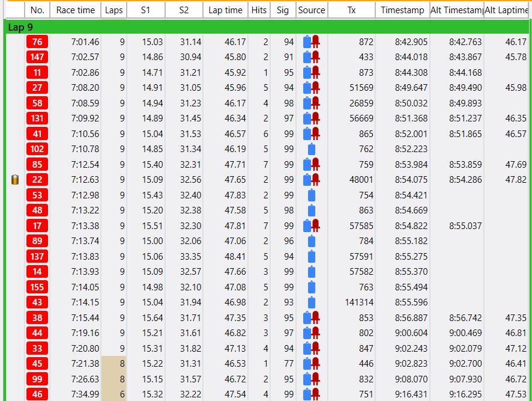
Task: Select the green Lap 9 group header
Action: [267, 27]
